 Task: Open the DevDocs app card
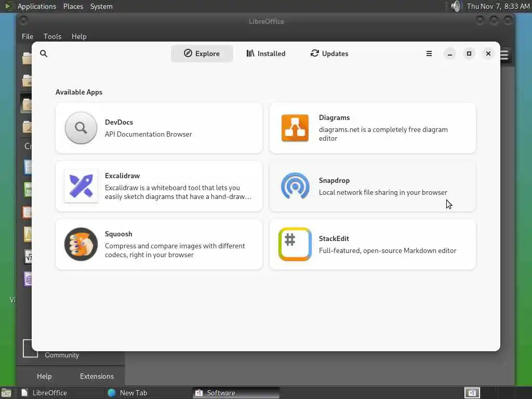click(x=159, y=128)
